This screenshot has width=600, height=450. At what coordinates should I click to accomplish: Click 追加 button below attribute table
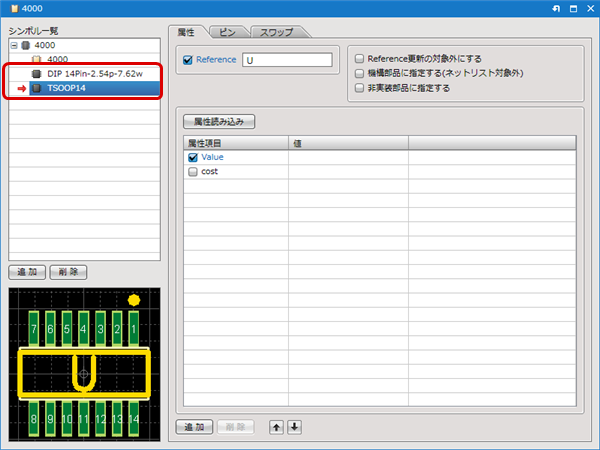194,427
